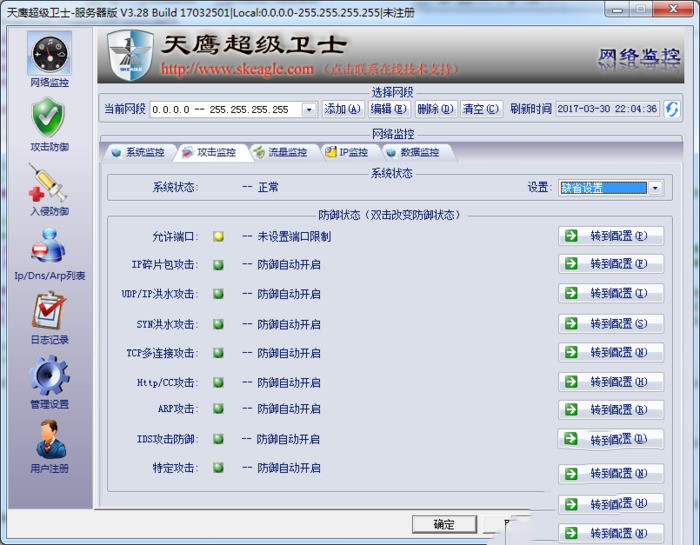Screen dimensions: 700x545
Task: Open the 入侵防御 syringe icon
Action: [48, 183]
